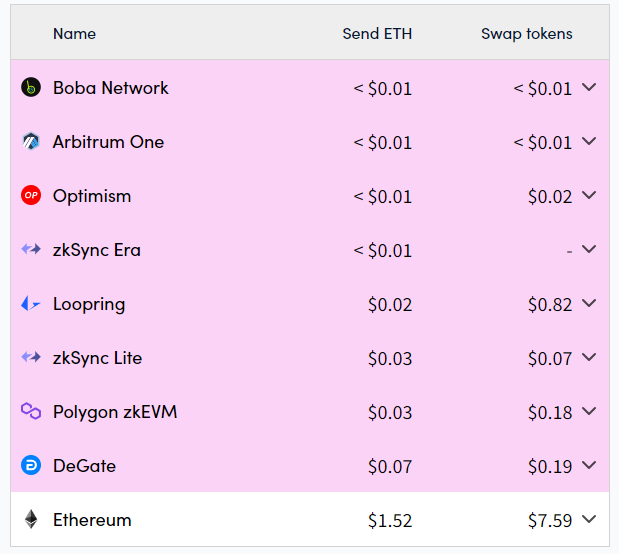The height and width of the screenshot is (554, 619).
Task: Click the DeGate network name
Action: (84, 466)
